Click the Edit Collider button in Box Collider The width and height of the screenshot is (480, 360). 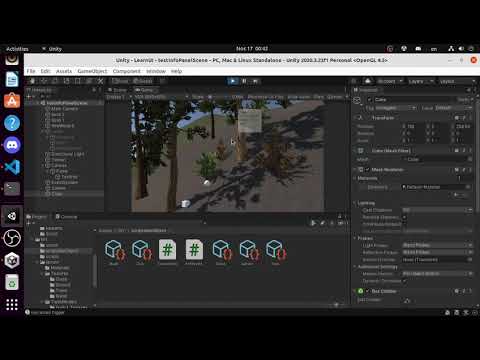click(x=407, y=300)
